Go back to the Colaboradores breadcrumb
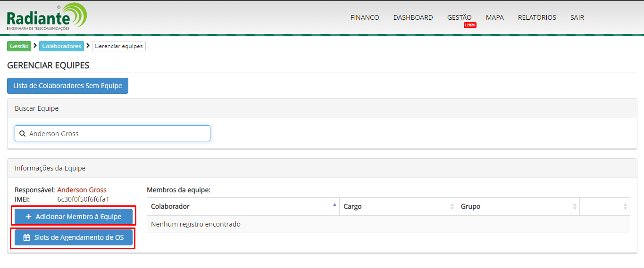Image resolution: width=644 pixels, height=268 pixels. (x=61, y=46)
